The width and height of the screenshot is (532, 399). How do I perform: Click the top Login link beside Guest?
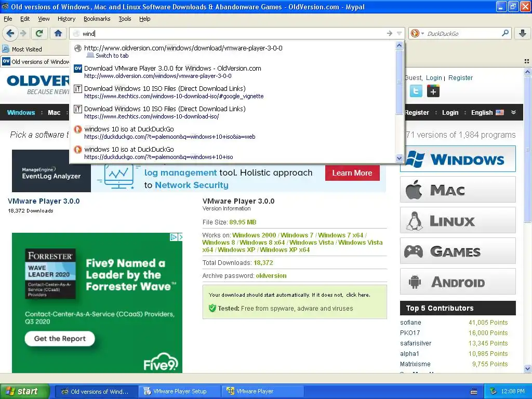[434, 78]
